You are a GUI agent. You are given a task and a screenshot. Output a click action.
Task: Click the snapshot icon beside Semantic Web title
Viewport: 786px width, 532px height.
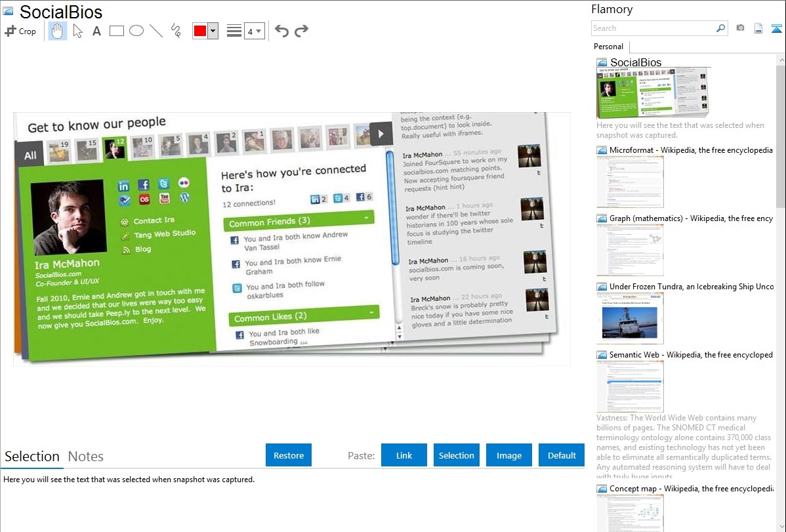click(602, 355)
